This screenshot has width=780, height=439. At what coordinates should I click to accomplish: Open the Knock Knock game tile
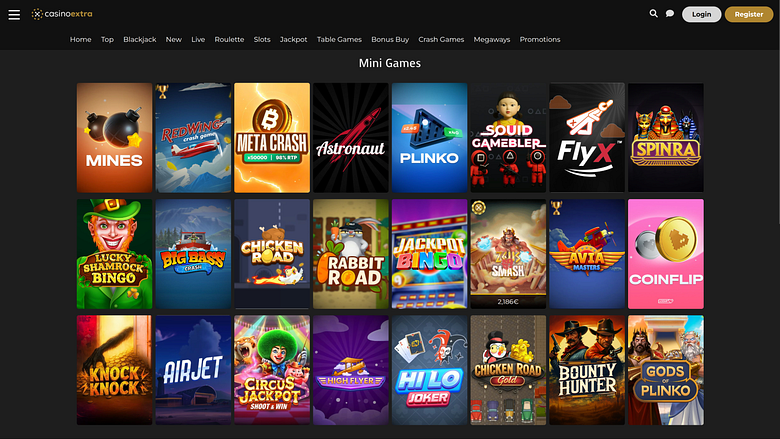[114, 370]
